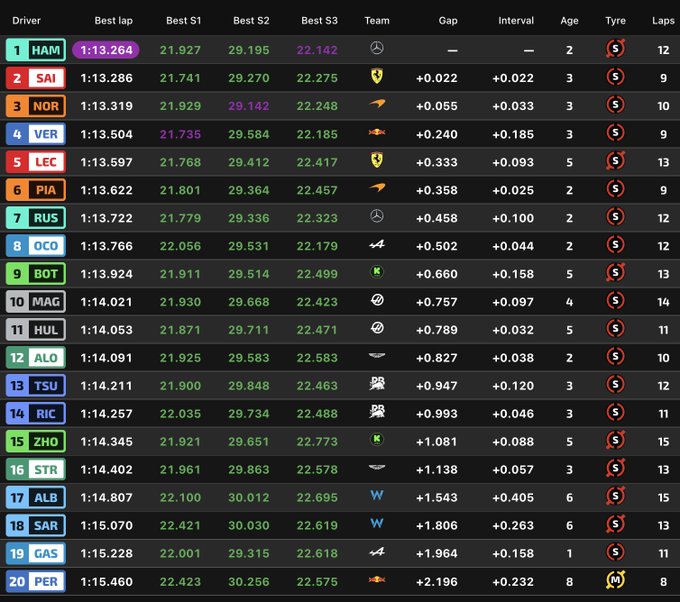Click the Williams logo in ALB's row
The image size is (680, 602).
click(x=377, y=495)
